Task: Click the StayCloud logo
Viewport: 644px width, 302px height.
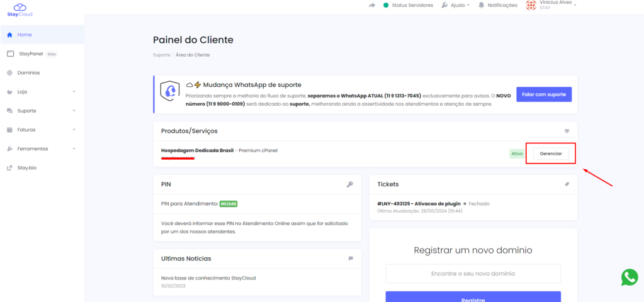Action: coord(20,10)
